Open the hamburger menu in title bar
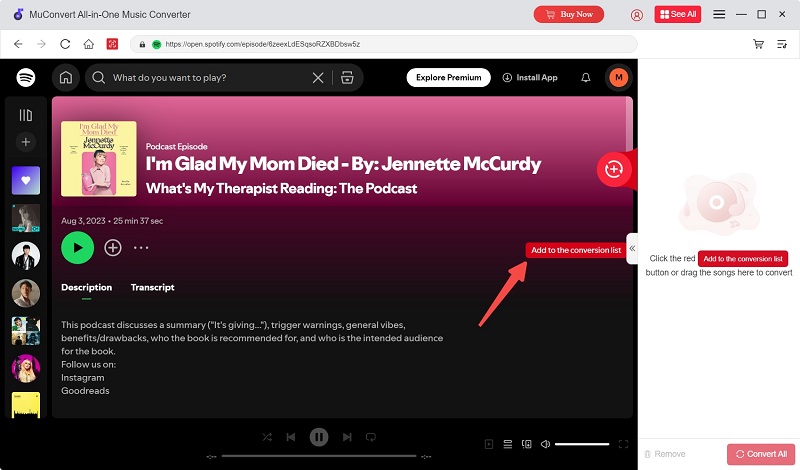 coord(719,14)
